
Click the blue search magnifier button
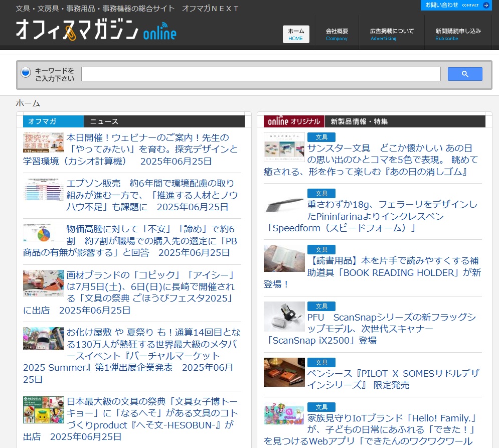(464, 74)
